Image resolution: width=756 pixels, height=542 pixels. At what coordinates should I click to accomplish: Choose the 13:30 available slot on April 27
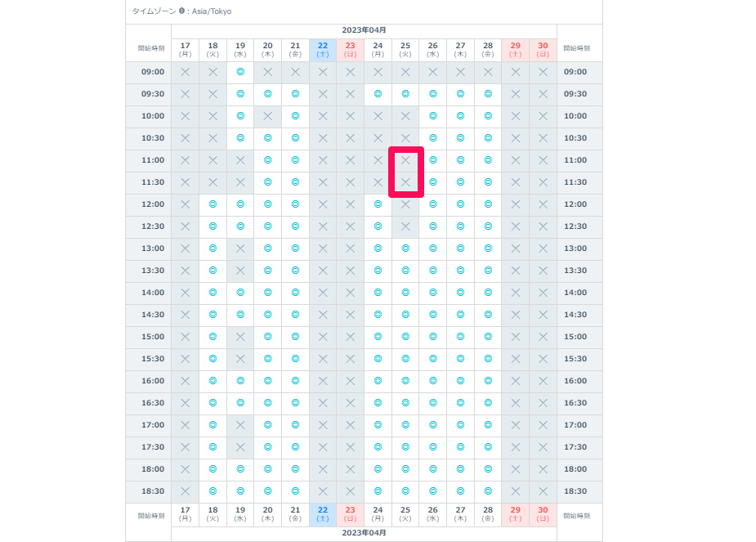tap(460, 271)
